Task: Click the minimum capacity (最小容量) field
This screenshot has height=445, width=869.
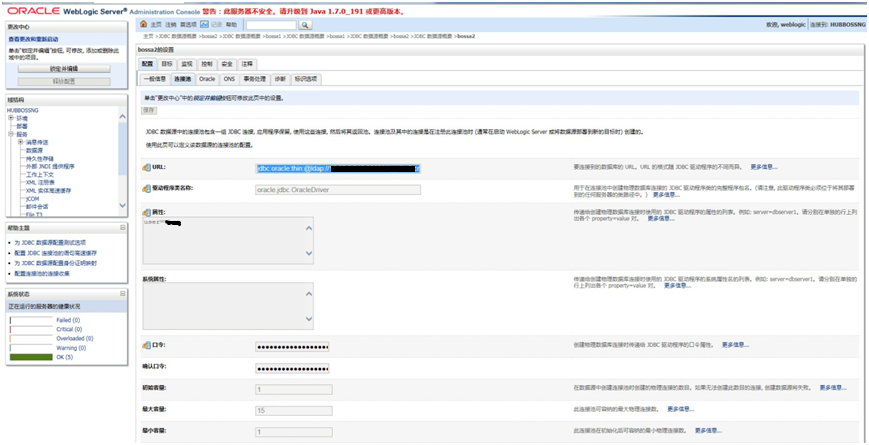Action: pyautogui.click(x=294, y=432)
